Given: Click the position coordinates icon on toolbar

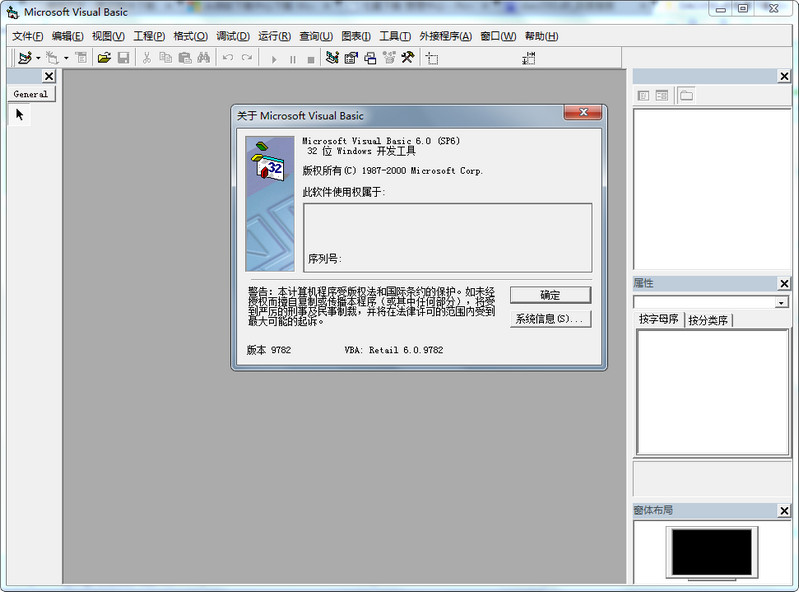Looking at the screenshot, I should point(432,59).
